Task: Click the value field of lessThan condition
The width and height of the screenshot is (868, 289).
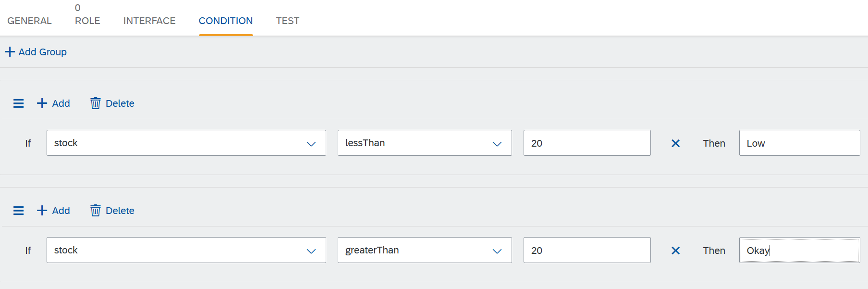Action: pos(587,143)
